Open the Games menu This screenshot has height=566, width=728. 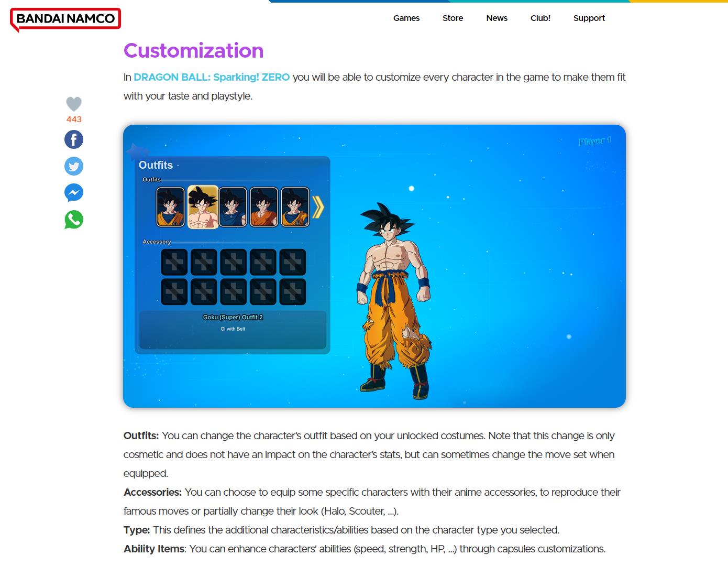tap(406, 18)
